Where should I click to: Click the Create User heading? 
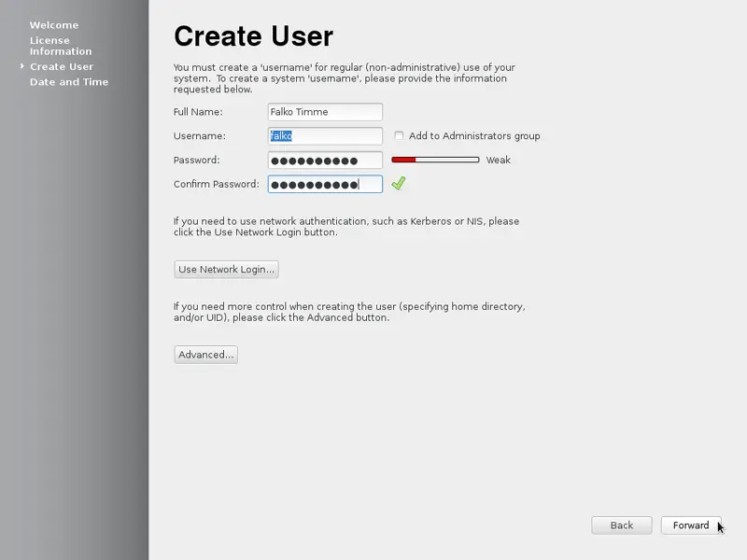pyautogui.click(x=253, y=36)
